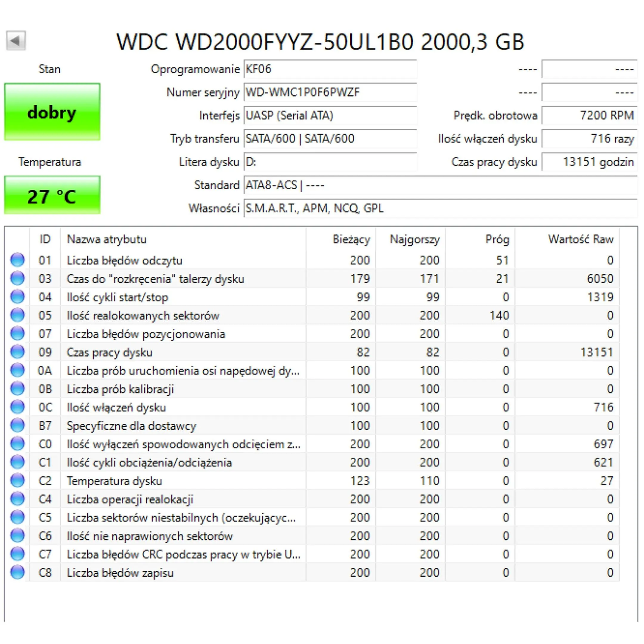Click the status icon for attribute C8
Screen dimensions: 644x644
tap(17, 572)
